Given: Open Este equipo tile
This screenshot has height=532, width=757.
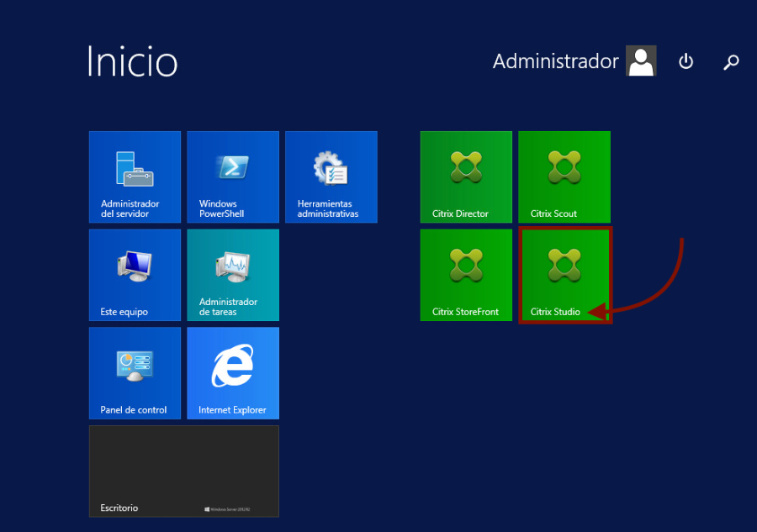Looking at the screenshot, I should pyautogui.click(x=135, y=275).
